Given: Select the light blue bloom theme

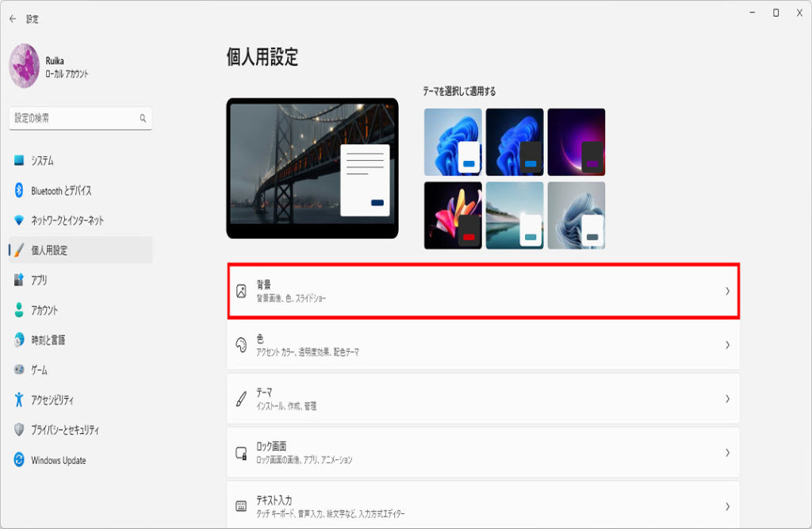Looking at the screenshot, I should 453,142.
